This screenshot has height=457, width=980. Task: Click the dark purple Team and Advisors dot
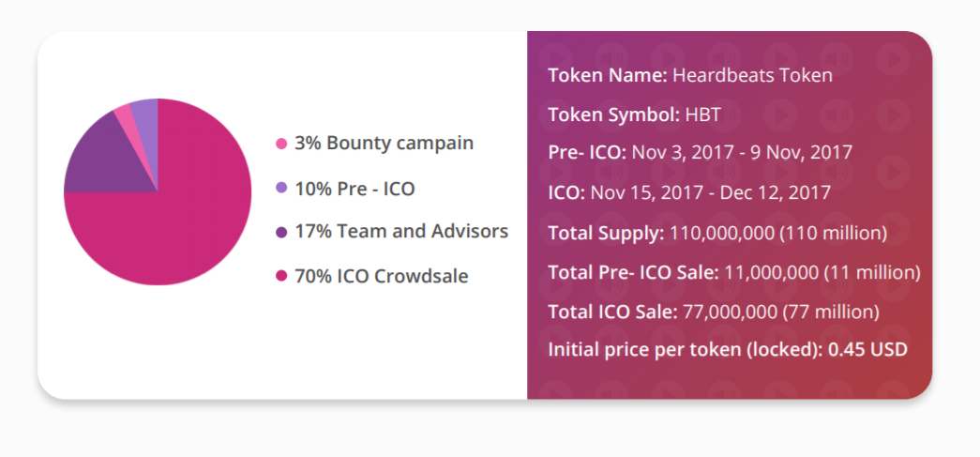[281, 232]
